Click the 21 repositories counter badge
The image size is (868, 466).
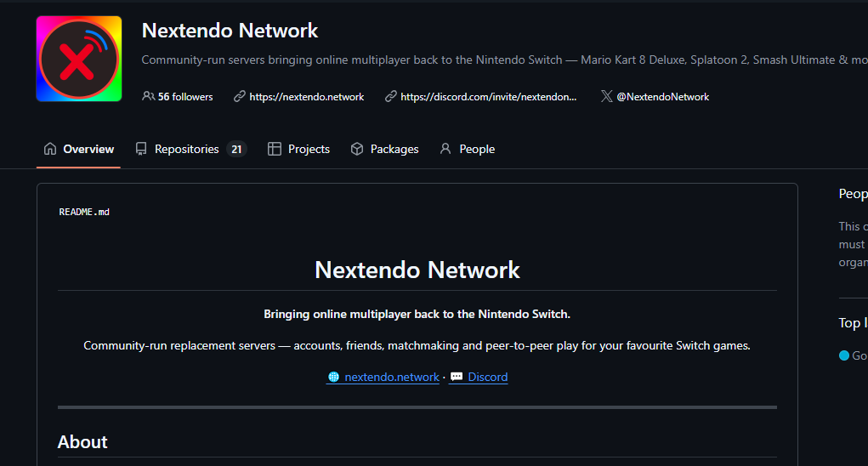click(236, 149)
